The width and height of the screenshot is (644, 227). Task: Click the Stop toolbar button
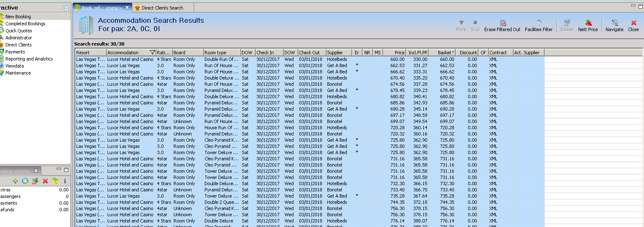(x=475, y=23)
